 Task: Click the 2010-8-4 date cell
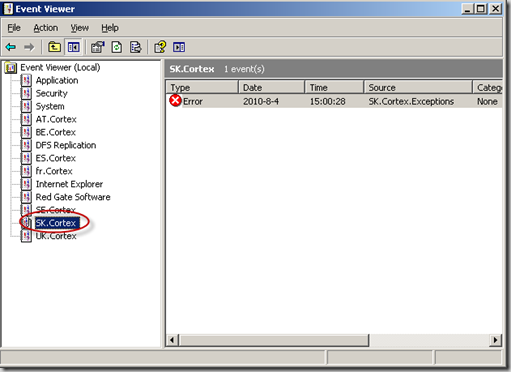point(261,101)
